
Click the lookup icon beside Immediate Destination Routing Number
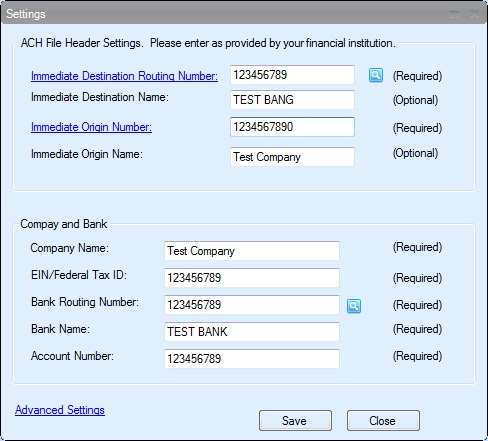coord(376,75)
